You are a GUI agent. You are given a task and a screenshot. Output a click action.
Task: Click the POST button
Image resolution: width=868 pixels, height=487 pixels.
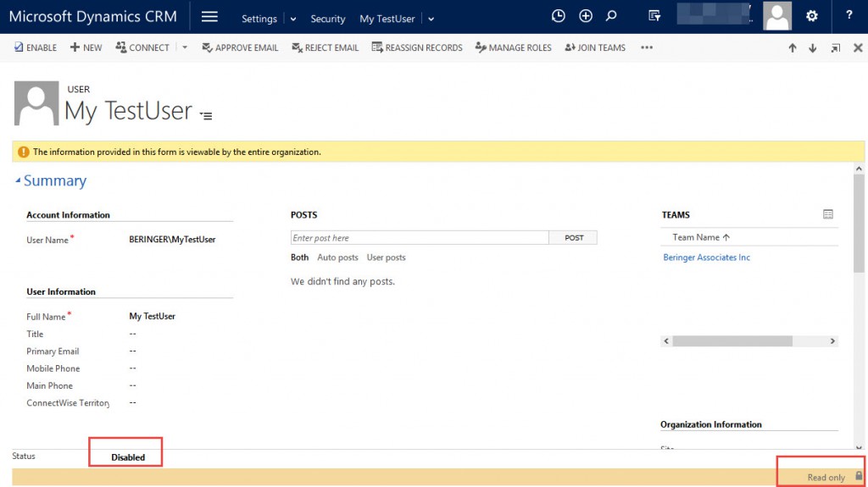pyautogui.click(x=574, y=238)
